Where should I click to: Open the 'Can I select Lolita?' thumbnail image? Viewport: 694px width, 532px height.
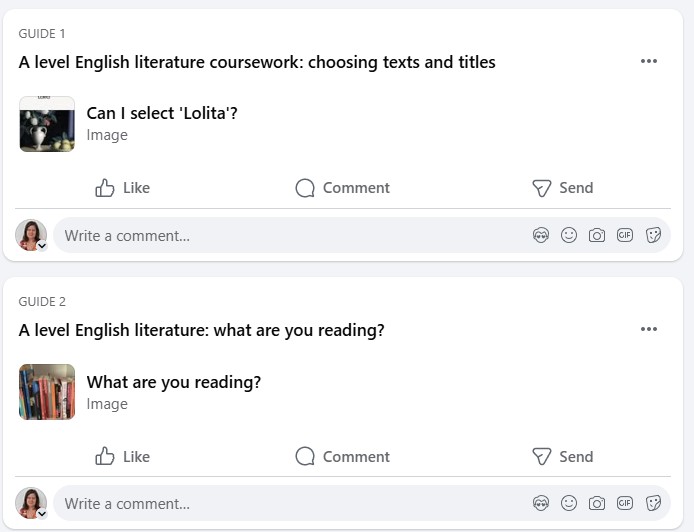(47, 124)
